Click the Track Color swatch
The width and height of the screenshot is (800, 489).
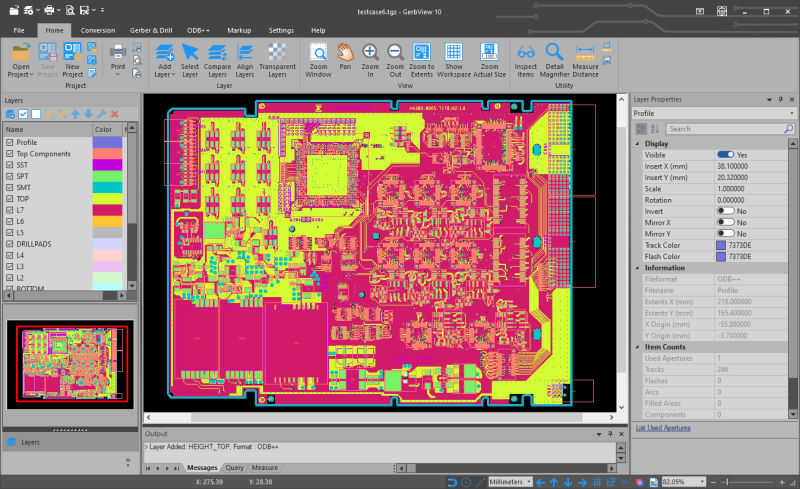pos(721,245)
